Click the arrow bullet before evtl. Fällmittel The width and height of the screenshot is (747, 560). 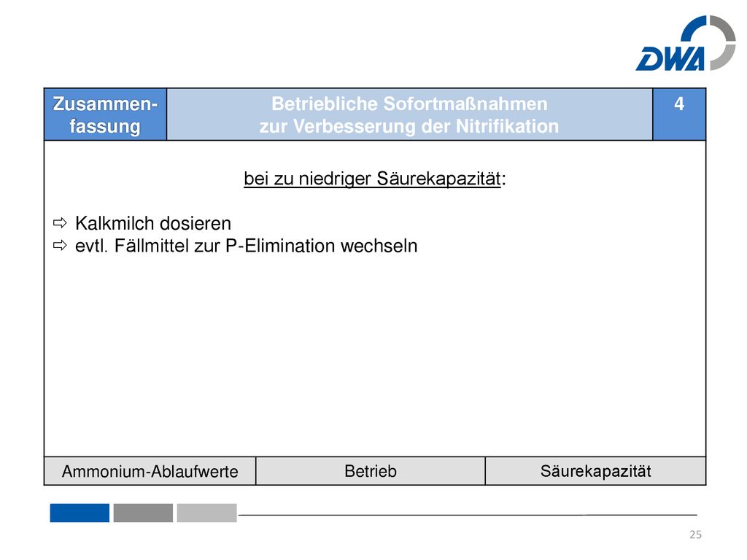click(60, 245)
